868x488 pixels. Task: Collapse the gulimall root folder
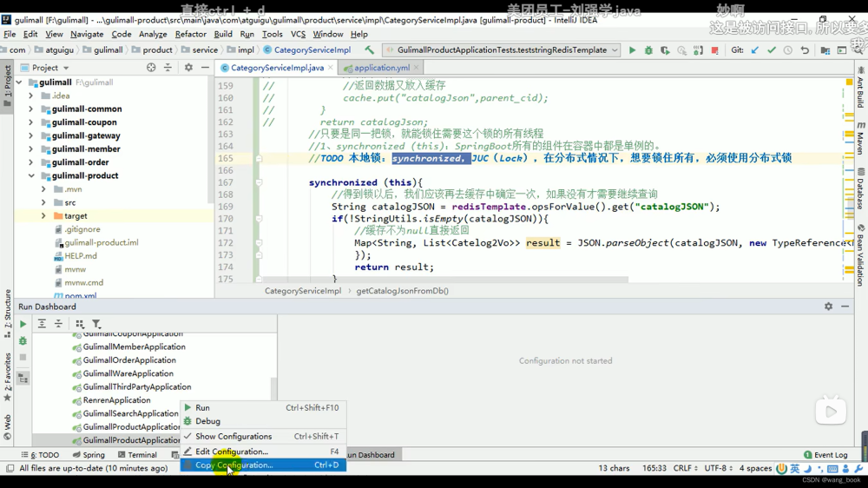[19, 82]
